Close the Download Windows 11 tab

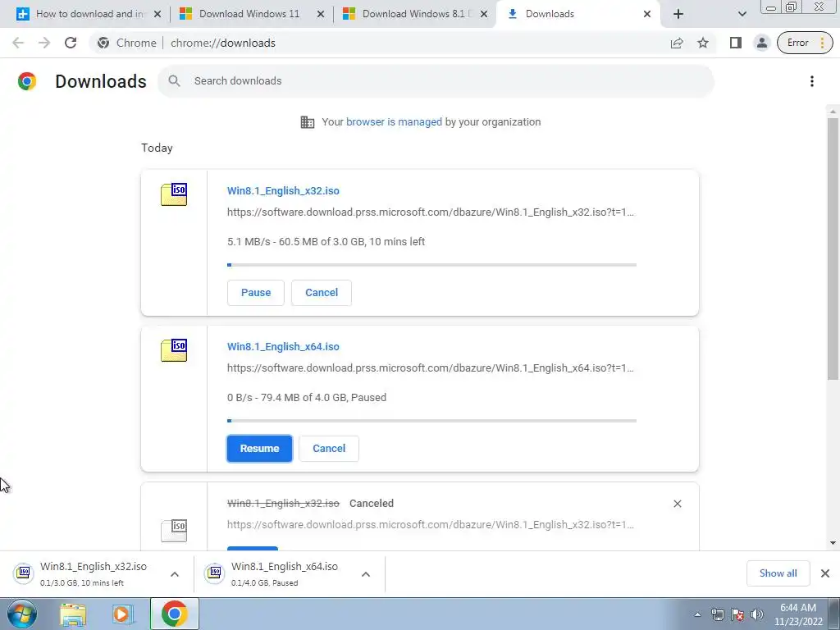321,14
